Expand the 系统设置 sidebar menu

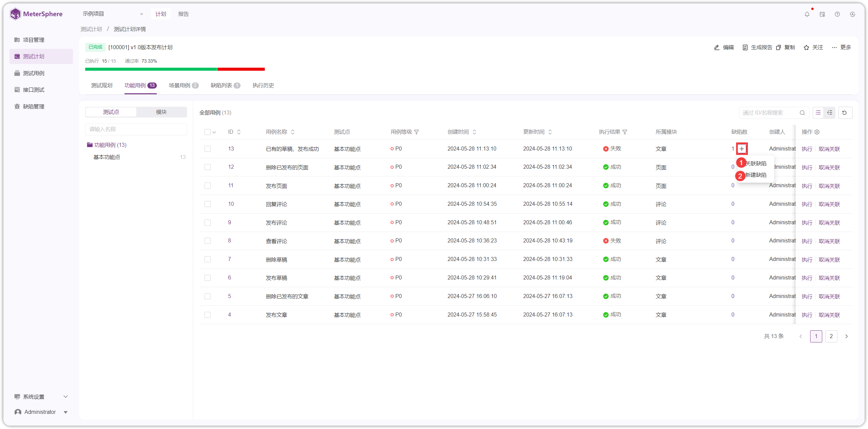click(x=41, y=397)
